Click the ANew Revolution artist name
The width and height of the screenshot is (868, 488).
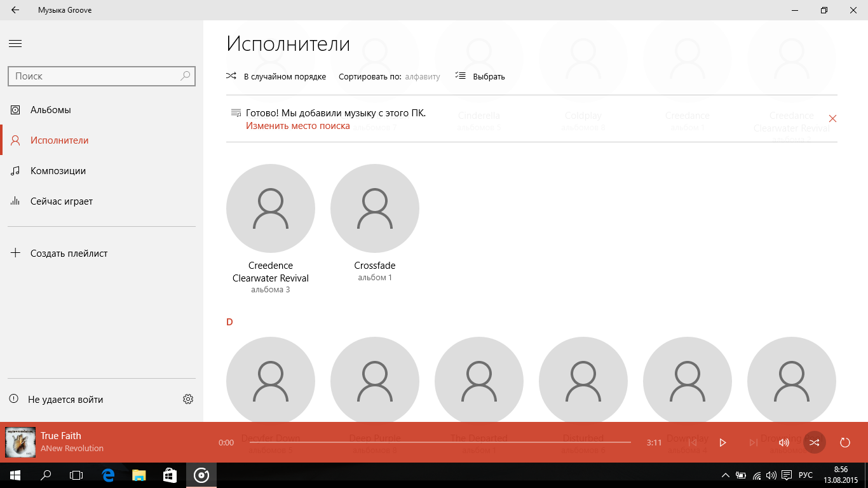coord(72,449)
